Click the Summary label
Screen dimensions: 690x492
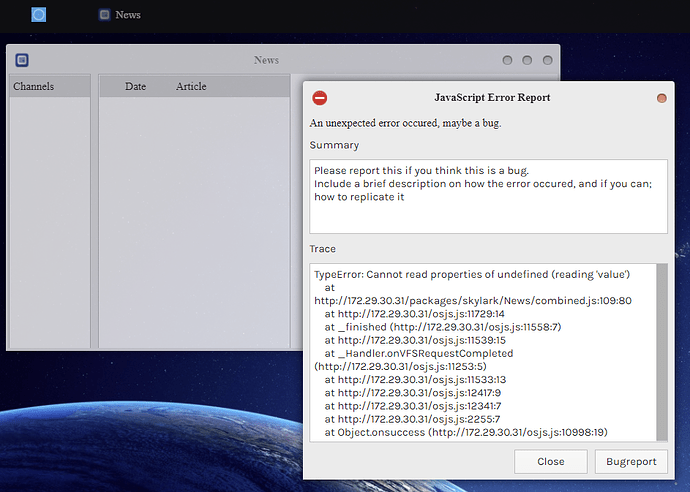click(x=334, y=145)
